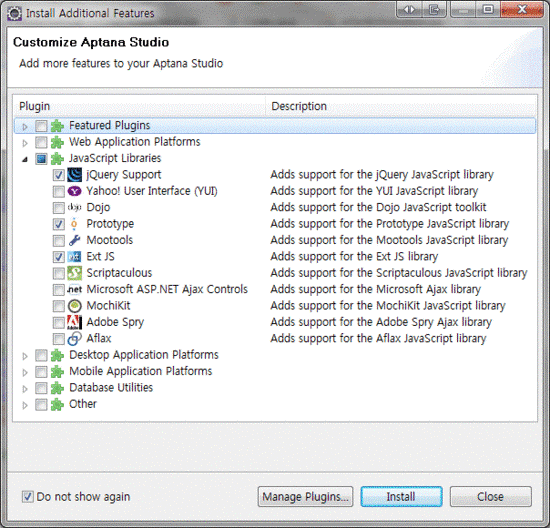The image size is (550, 528).
Task: Click the left-right arrows title bar button
Action: tap(409, 9)
